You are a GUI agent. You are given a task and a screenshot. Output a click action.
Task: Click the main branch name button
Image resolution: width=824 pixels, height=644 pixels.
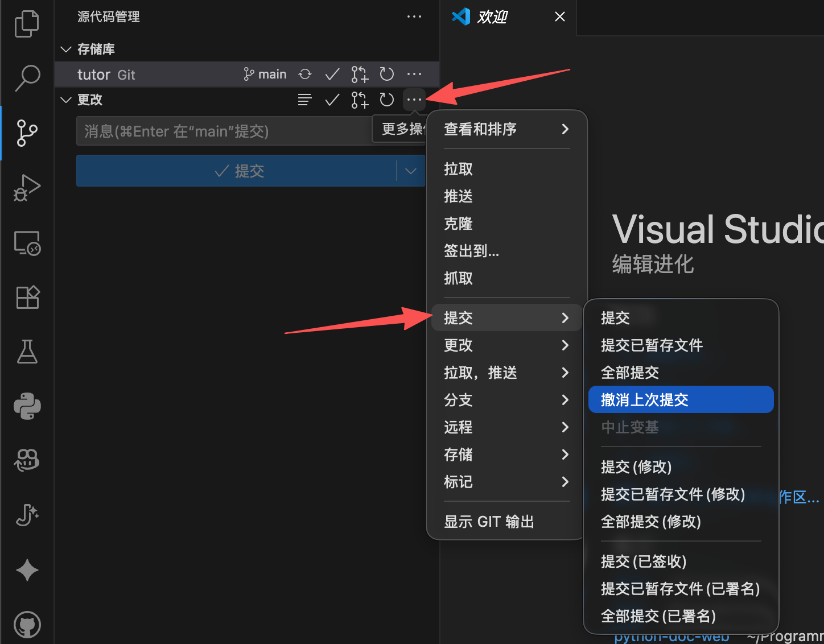(x=265, y=75)
